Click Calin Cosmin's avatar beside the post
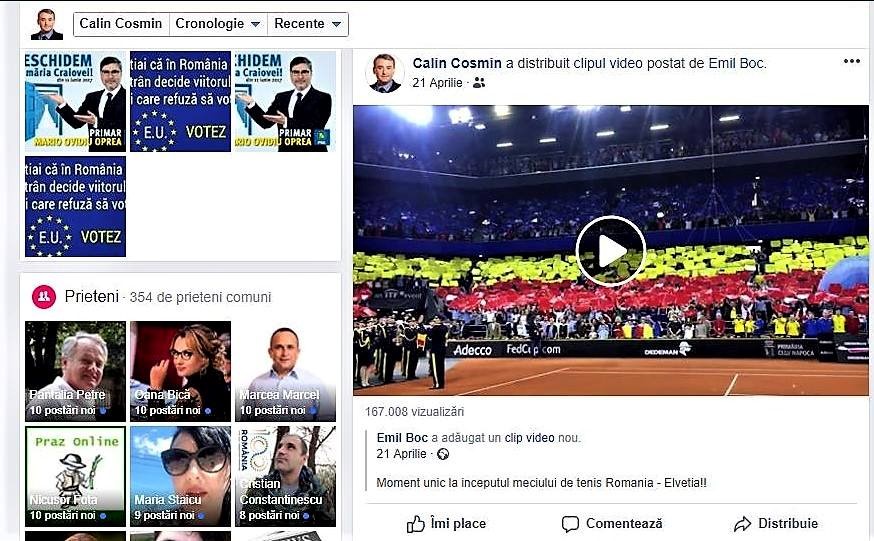874x541 pixels. pyautogui.click(x=385, y=73)
